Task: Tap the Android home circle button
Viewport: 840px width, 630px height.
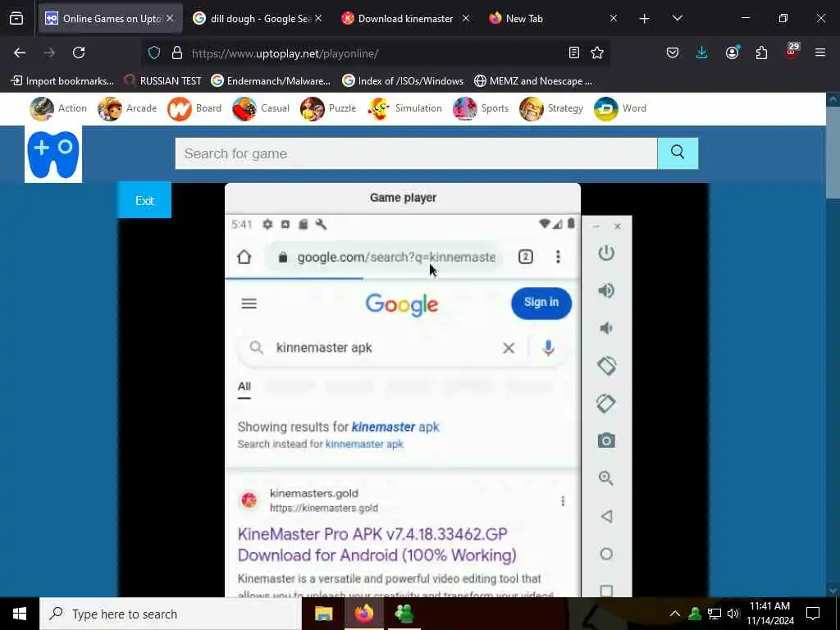Action: [606, 554]
